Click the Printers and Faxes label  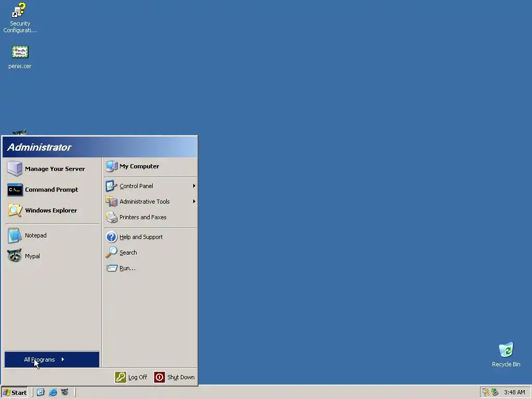[x=143, y=217]
